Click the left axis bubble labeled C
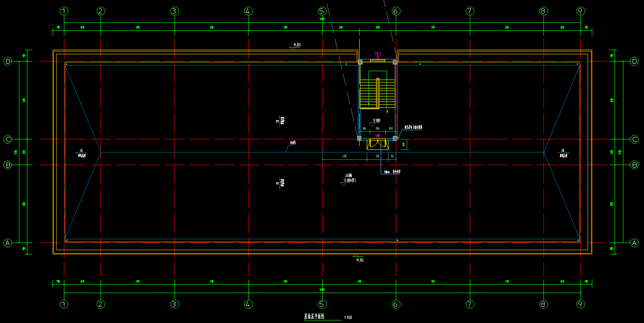Image resolution: width=644 pixels, height=323 pixels. (x=8, y=139)
